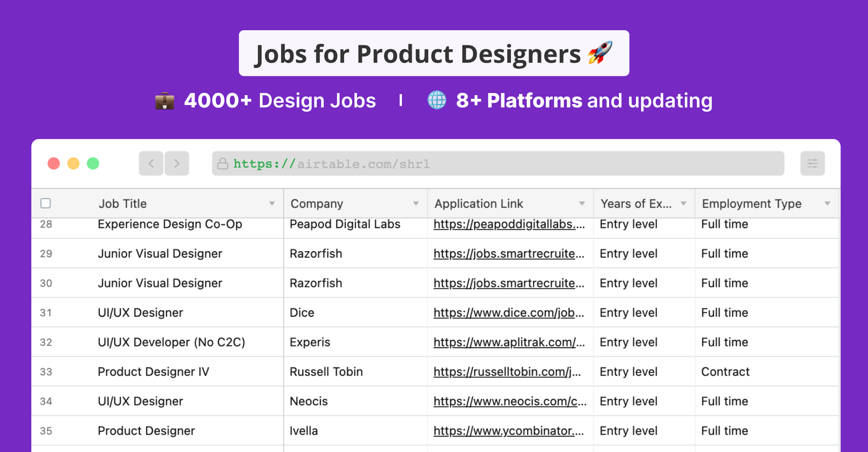The height and width of the screenshot is (452, 868).
Task: Click the rocket emoji in the title
Action: 600,53
